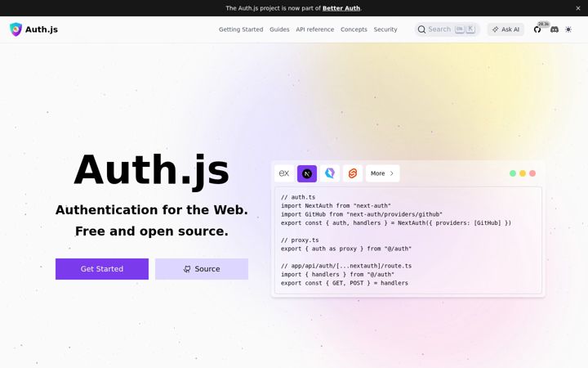Click the 'export const { GET, POST }' line
This screenshot has width=588, height=368.
(345, 283)
